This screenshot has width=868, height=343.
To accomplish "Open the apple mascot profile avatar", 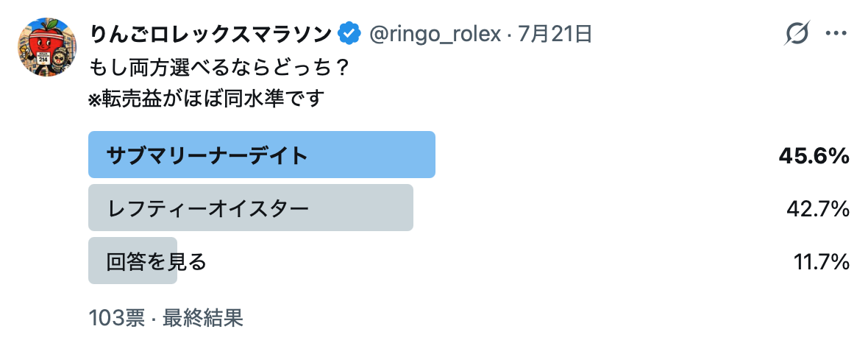I will pos(47,46).
